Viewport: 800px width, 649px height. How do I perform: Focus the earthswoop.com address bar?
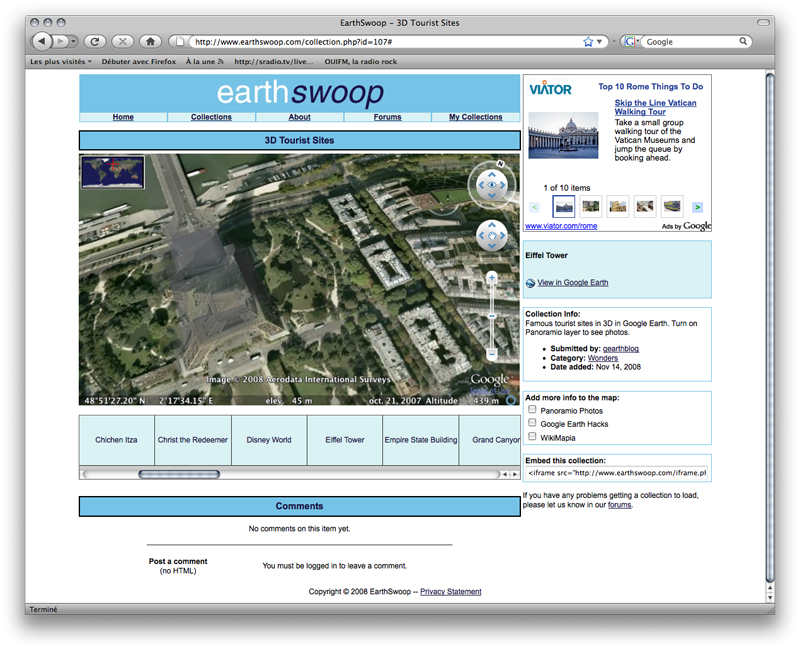point(385,42)
